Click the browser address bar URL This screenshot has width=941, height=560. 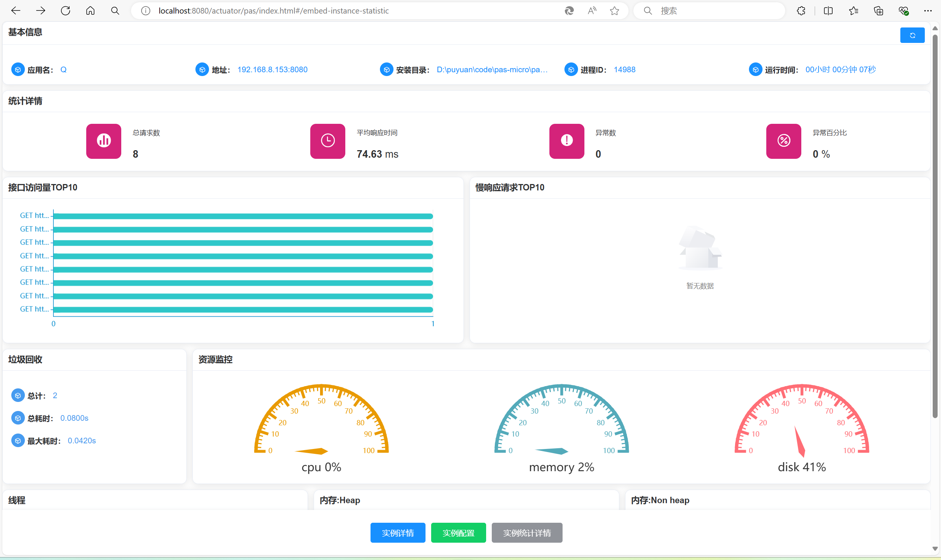pyautogui.click(x=273, y=11)
